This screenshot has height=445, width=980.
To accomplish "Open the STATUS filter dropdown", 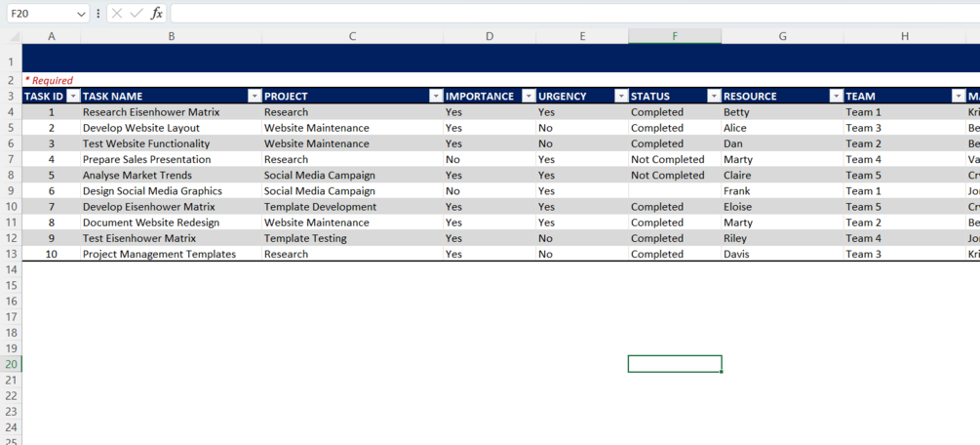I will 714,97.
